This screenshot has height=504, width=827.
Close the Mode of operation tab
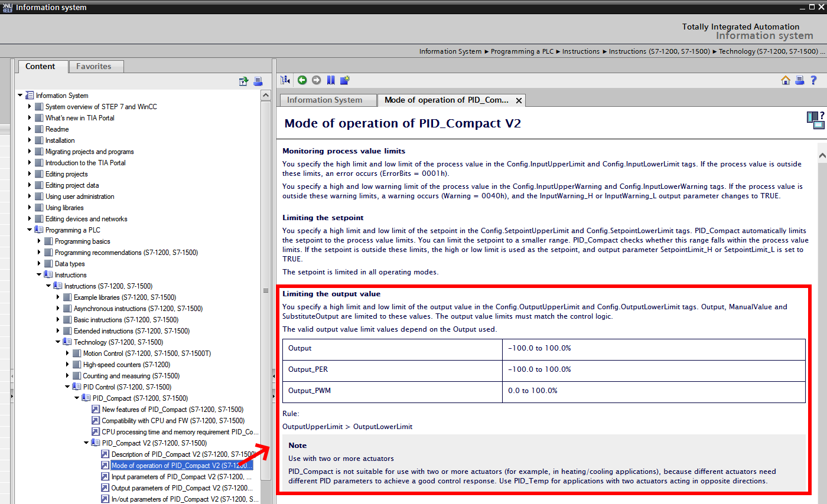[x=517, y=100]
